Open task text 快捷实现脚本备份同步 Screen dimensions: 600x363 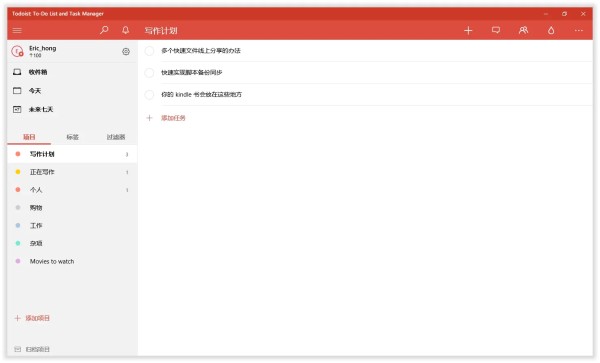pyautogui.click(x=191, y=73)
